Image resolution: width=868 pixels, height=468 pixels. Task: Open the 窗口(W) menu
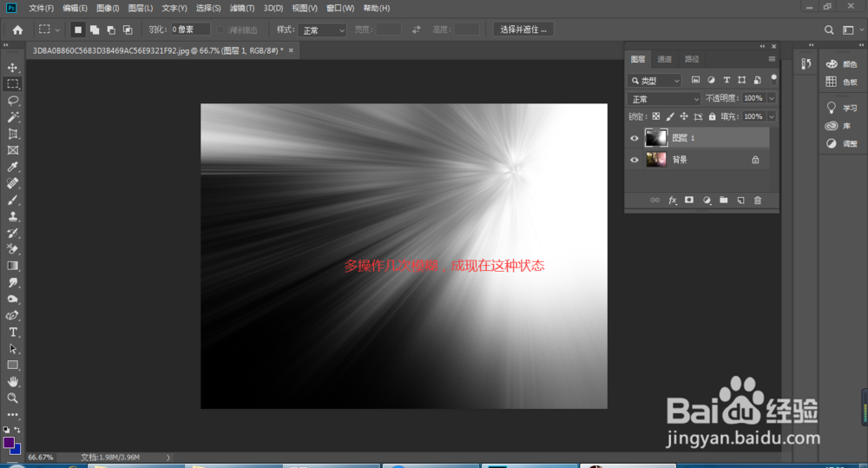tap(340, 9)
